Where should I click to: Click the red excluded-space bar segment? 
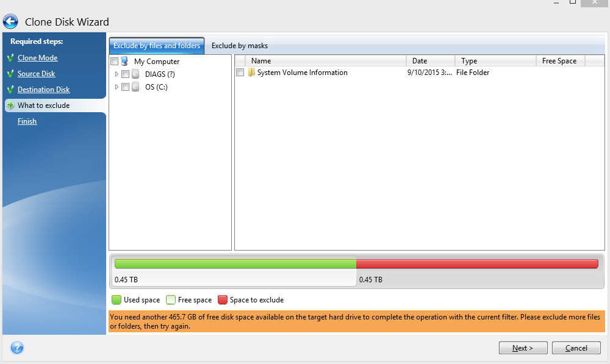478,263
